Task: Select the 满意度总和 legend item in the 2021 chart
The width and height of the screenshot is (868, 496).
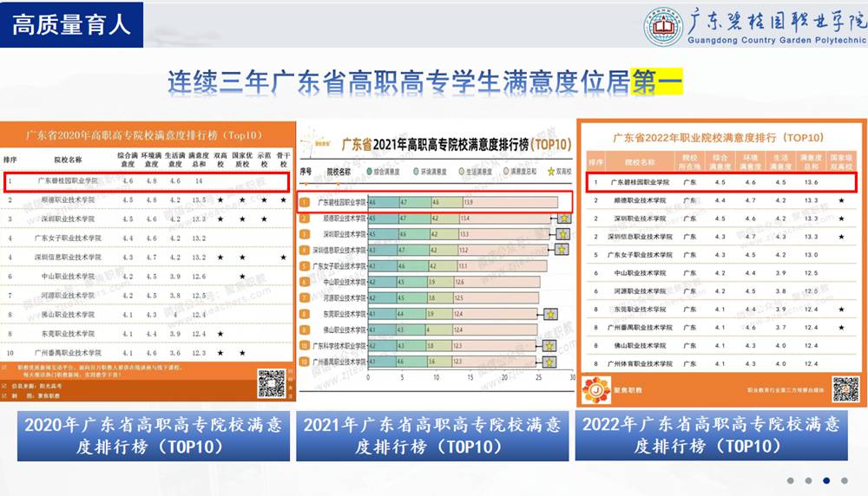Action: pyautogui.click(x=520, y=172)
